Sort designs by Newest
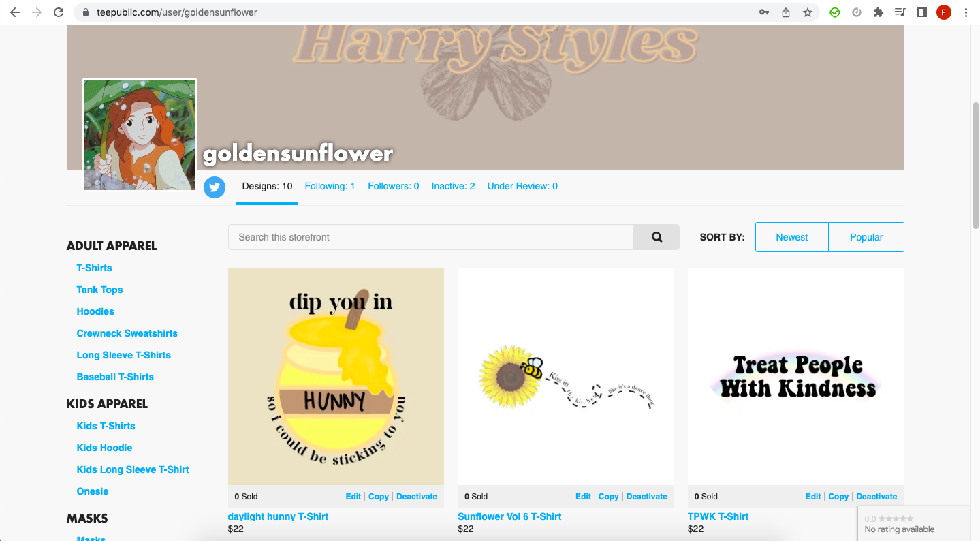The width and height of the screenshot is (980, 541). coord(792,237)
